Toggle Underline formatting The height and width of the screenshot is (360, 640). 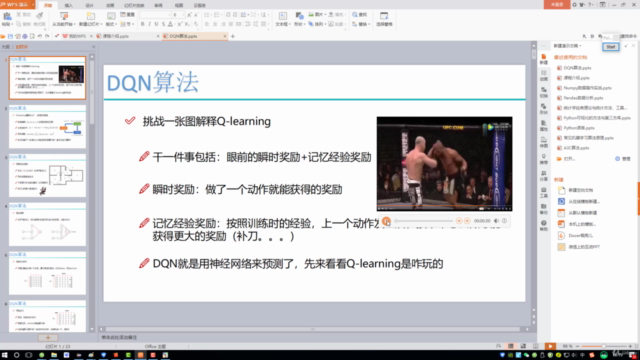(x=156, y=24)
